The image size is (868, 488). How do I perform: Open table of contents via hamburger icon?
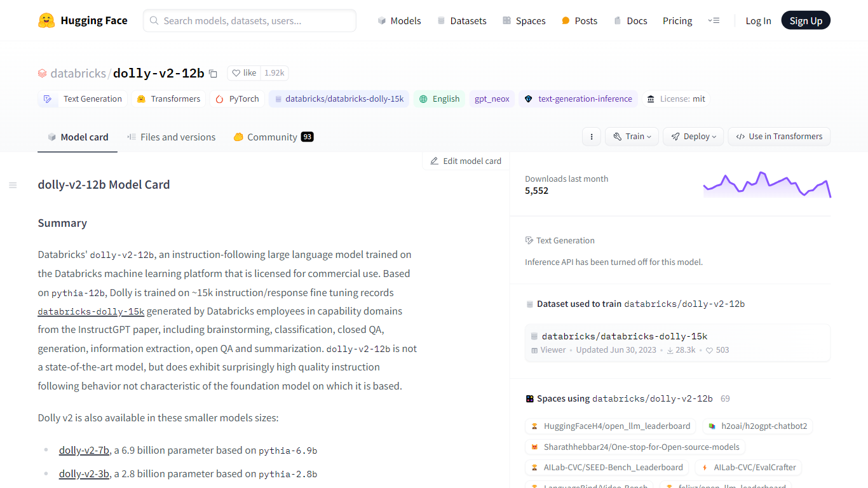click(x=13, y=184)
